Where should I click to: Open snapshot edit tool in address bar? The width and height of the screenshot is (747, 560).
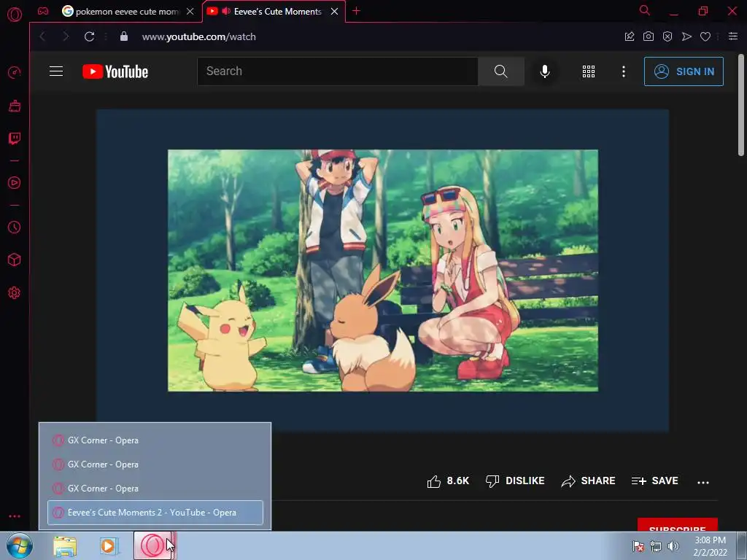tap(630, 36)
